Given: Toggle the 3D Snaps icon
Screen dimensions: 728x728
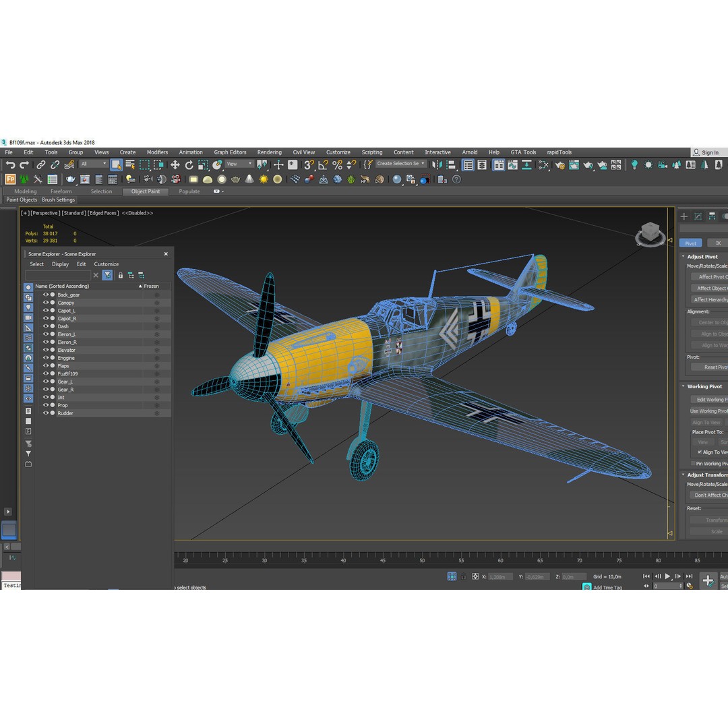Looking at the screenshot, I should (x=309, y=165).
